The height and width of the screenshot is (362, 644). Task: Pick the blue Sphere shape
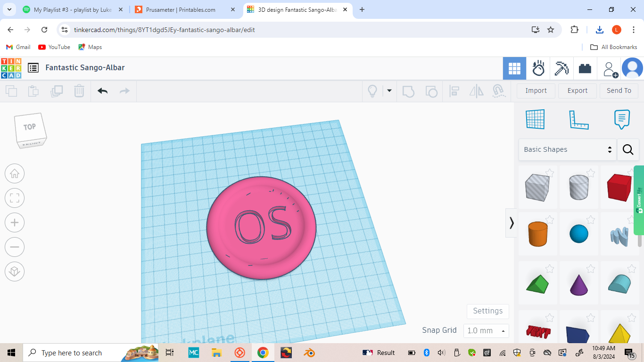click(x=579, y=234)
